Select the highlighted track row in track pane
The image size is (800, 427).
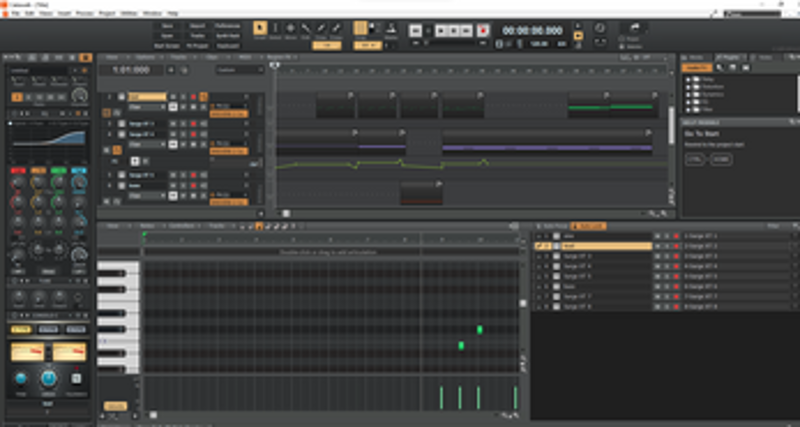606,246
